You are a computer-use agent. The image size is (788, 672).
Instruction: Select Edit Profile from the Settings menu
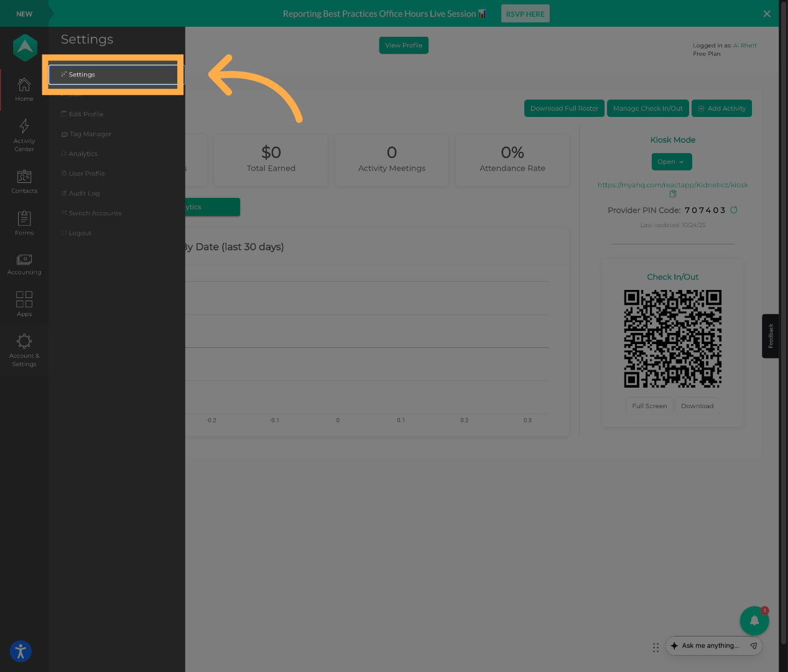click(85, 114)
